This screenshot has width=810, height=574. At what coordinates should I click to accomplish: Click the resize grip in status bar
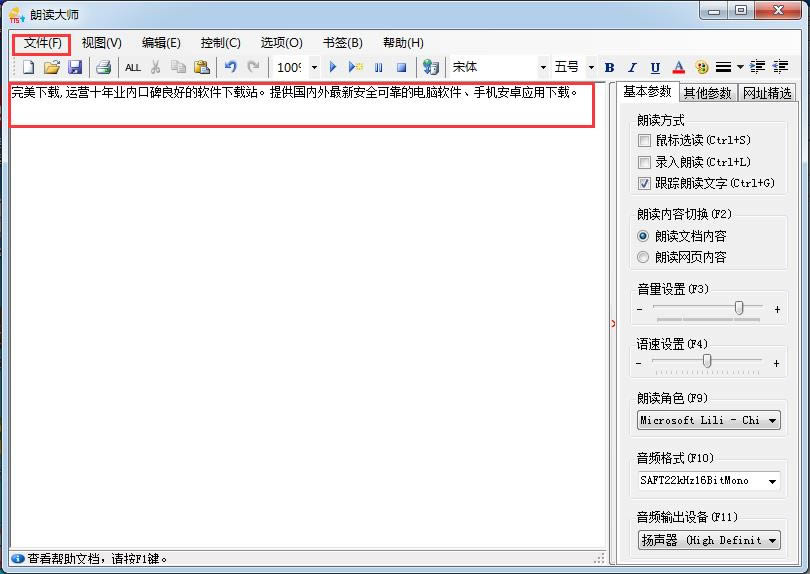coord(599,559)
